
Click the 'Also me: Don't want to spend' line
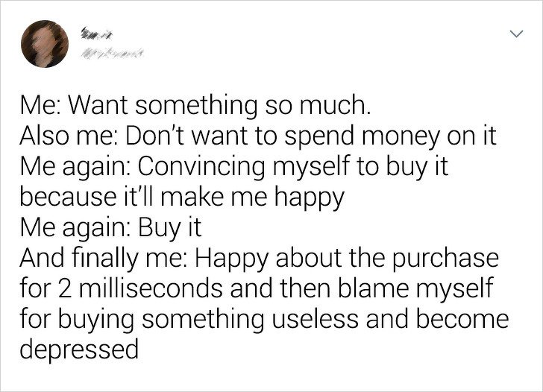(x=258, y=136)
